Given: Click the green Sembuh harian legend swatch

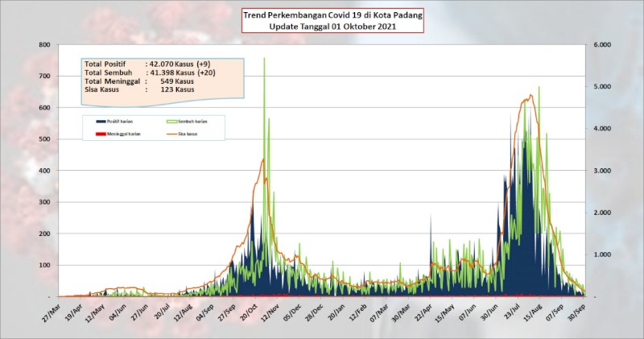Looking at the screenshot, I should 172,122.
